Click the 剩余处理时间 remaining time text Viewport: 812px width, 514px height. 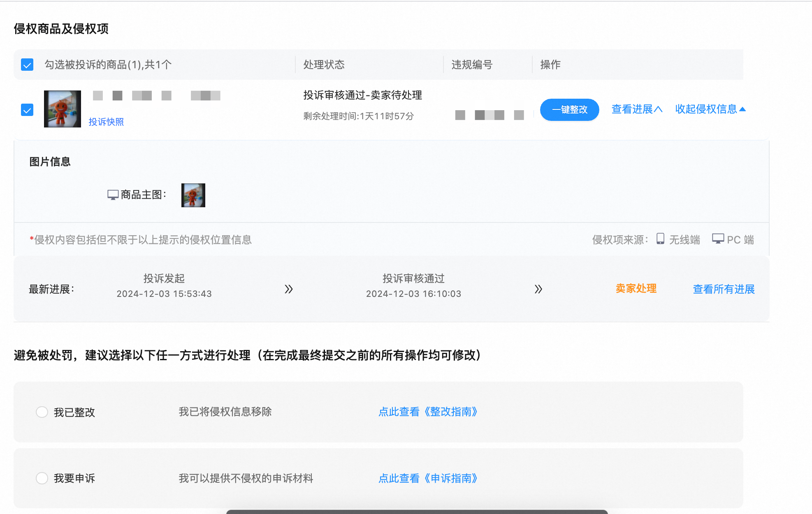coord(359,116)
